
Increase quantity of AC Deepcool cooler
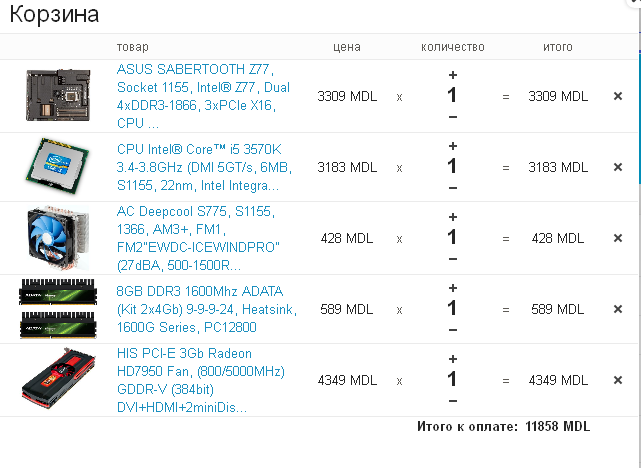pyautogui.click(x=453, y=217)
